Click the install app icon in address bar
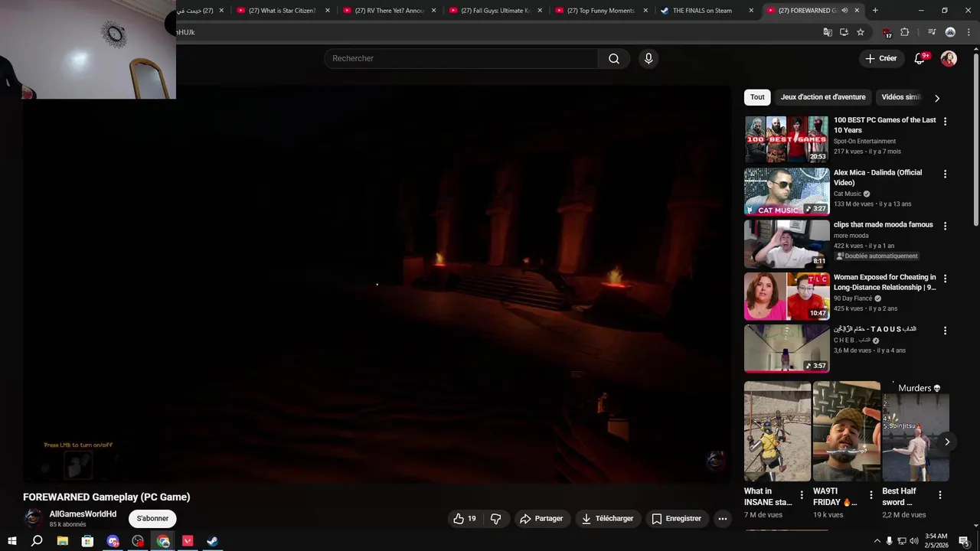This screenshot has width=980, height=551. pos(844,32)
